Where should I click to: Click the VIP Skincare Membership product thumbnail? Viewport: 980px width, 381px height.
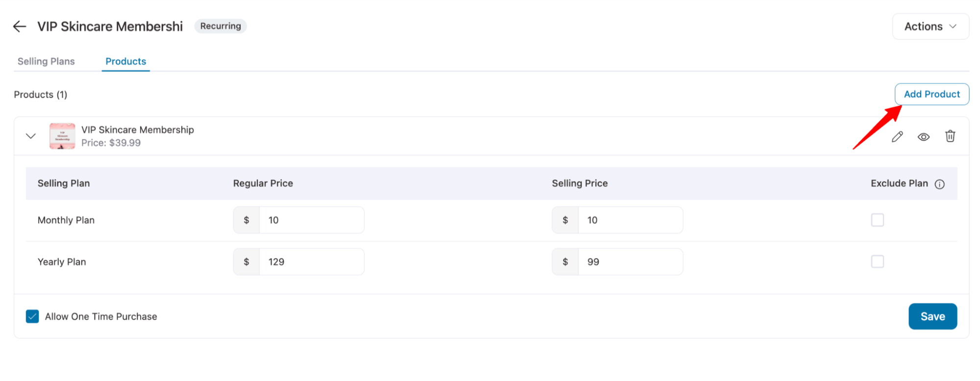coord(62,136)
